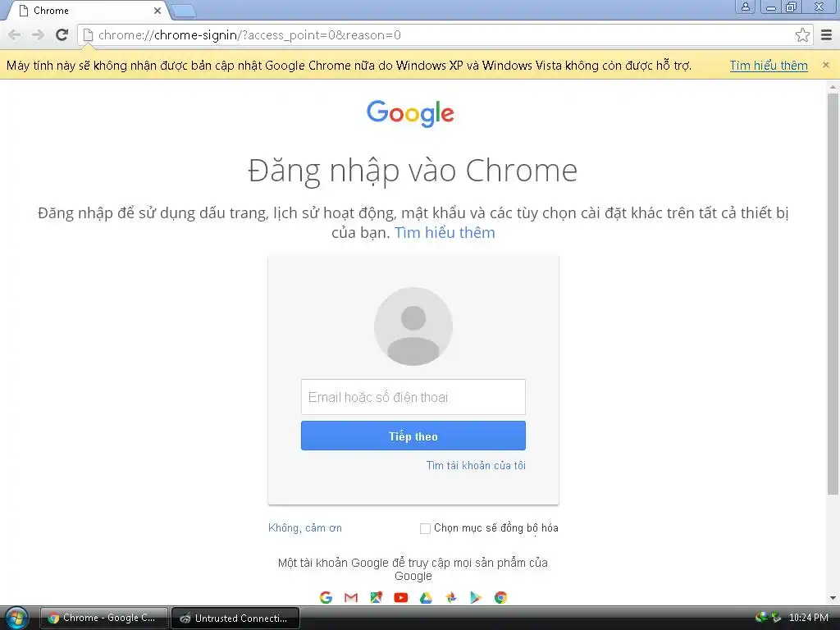
Task: Open 'Tìm hiểu thêm' link in warning bar
Action: (769, 66)
